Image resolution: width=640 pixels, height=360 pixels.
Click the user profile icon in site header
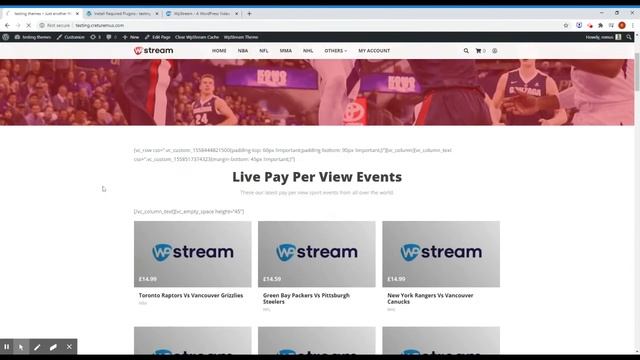point(495,51)
